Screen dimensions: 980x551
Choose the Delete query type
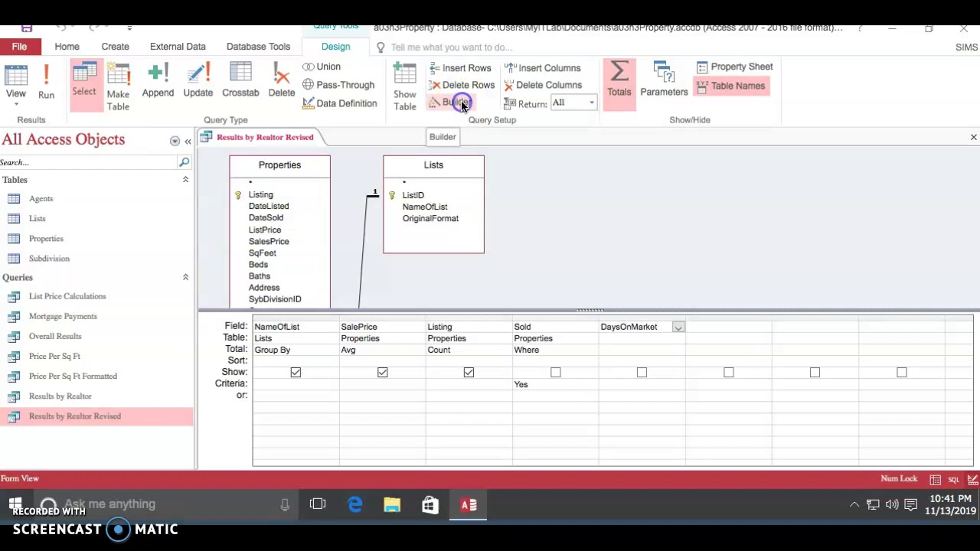[281, 81]
